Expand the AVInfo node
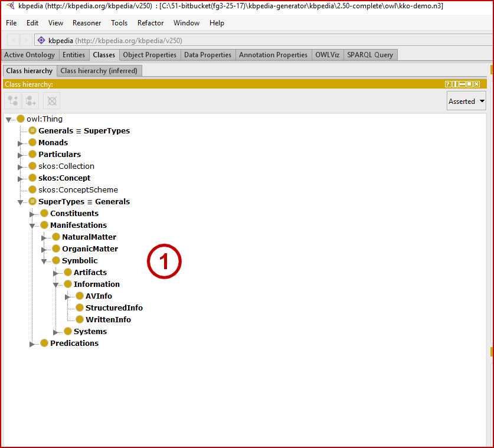The width and height of the screenshot is (494, 448). (67, 297)
